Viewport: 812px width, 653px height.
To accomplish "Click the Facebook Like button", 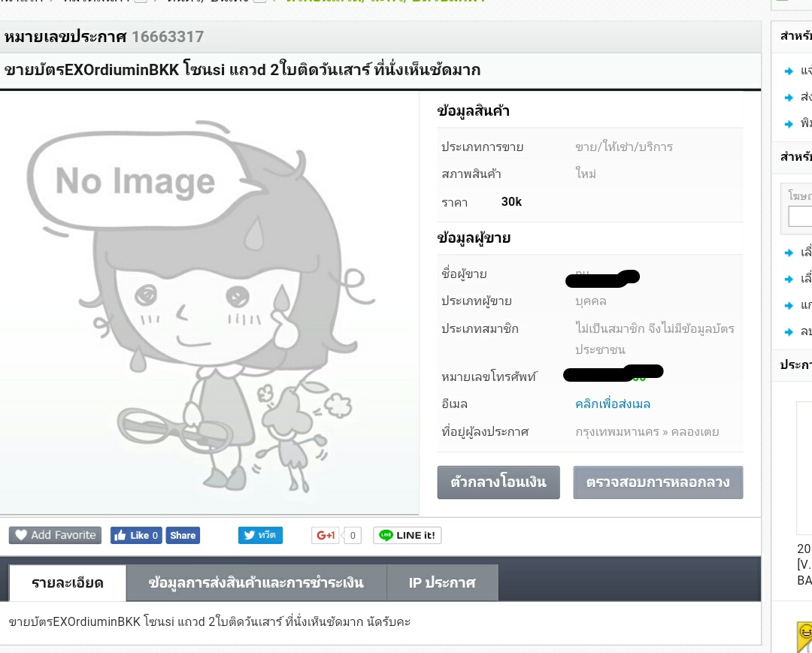I will coord(136,535).
